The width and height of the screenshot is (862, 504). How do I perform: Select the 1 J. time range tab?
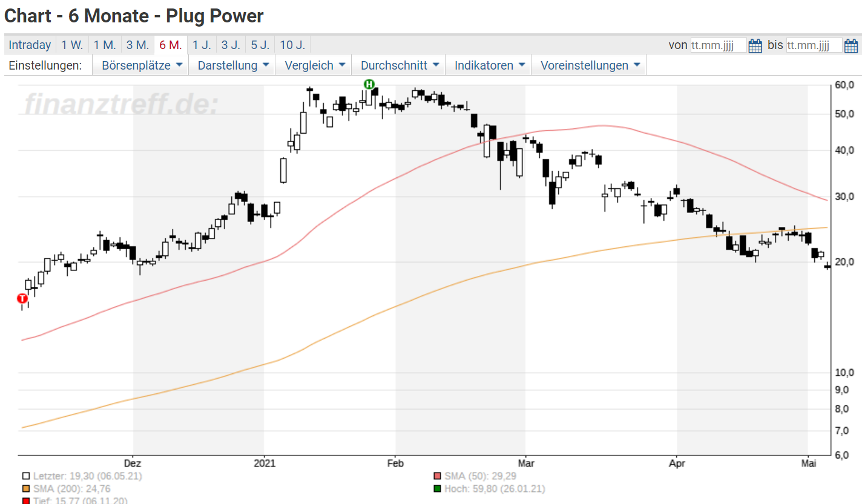(x=202, y=45)
